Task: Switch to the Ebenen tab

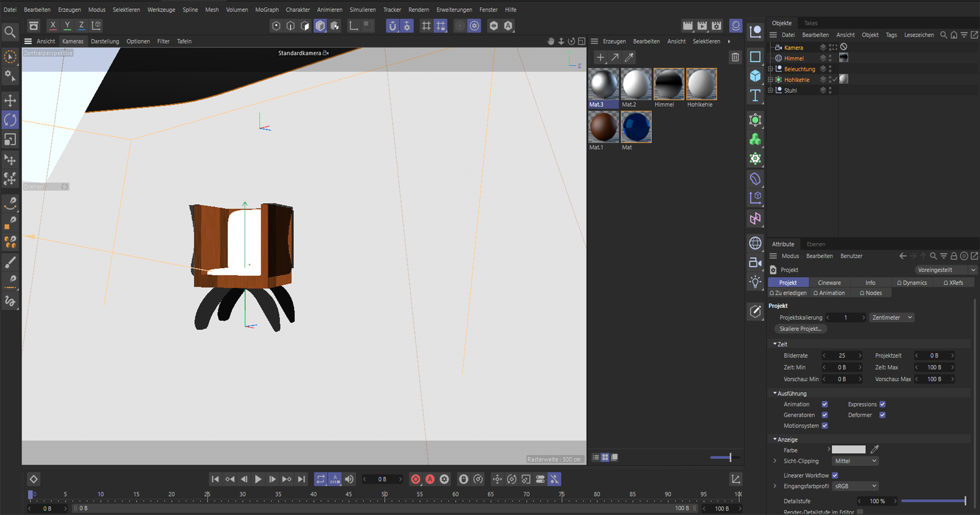Action: 816,244
